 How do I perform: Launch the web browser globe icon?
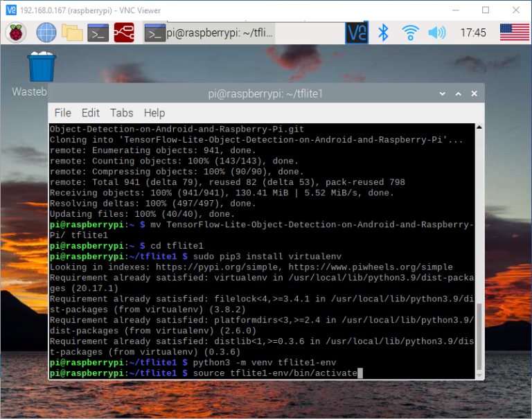[x=46, y=33]
